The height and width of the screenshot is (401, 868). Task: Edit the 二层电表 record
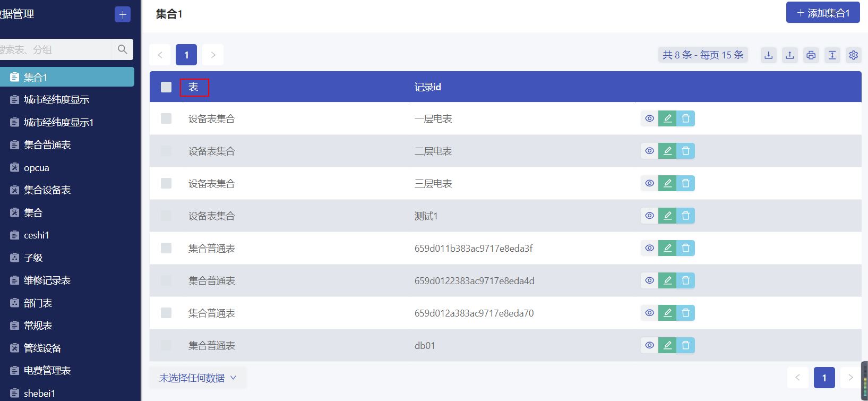[667, 151]
